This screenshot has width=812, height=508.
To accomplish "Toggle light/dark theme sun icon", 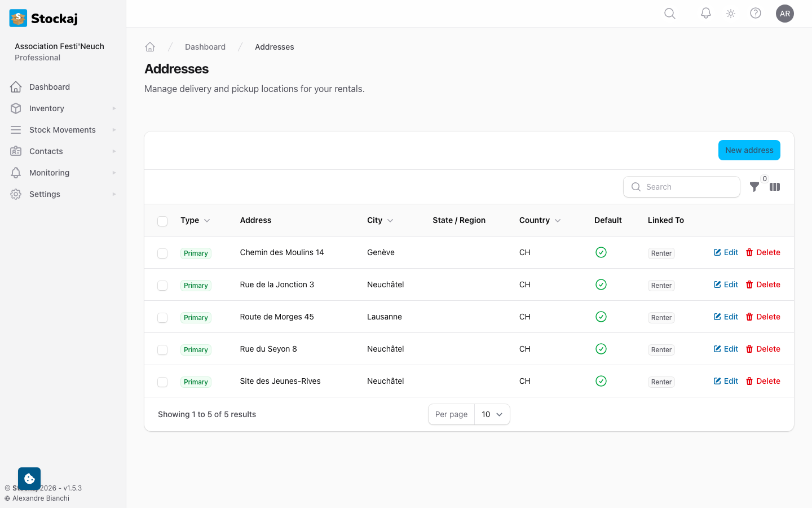I will (731, 14).
